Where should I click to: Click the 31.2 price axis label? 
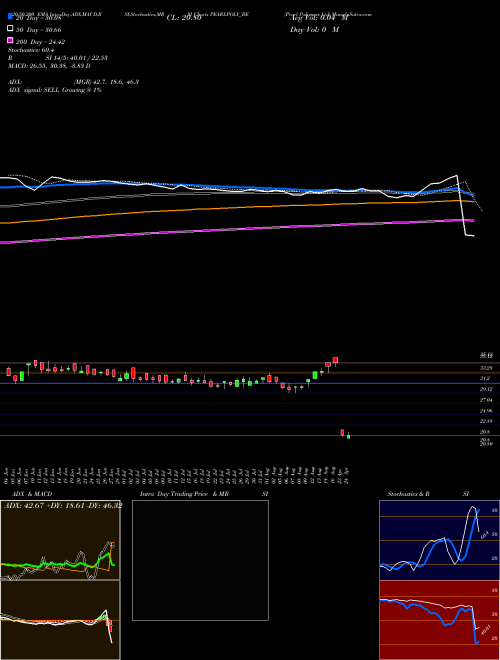coord(487,378)
